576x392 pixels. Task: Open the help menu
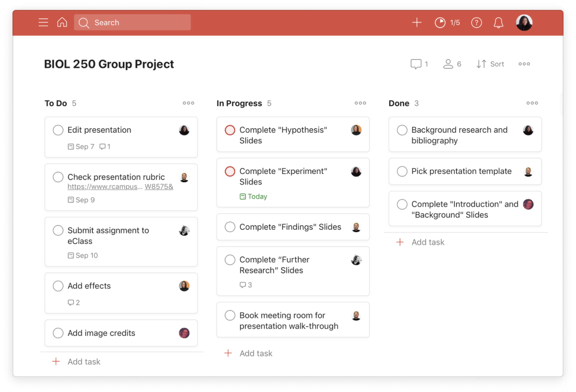pyautogui.click(x=477, y=22)
